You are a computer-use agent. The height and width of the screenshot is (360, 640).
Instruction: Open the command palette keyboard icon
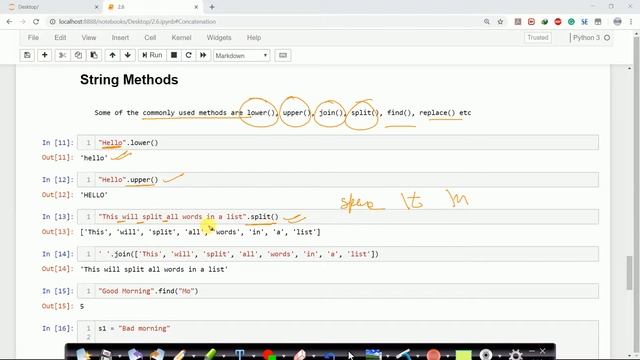[283, 55]
